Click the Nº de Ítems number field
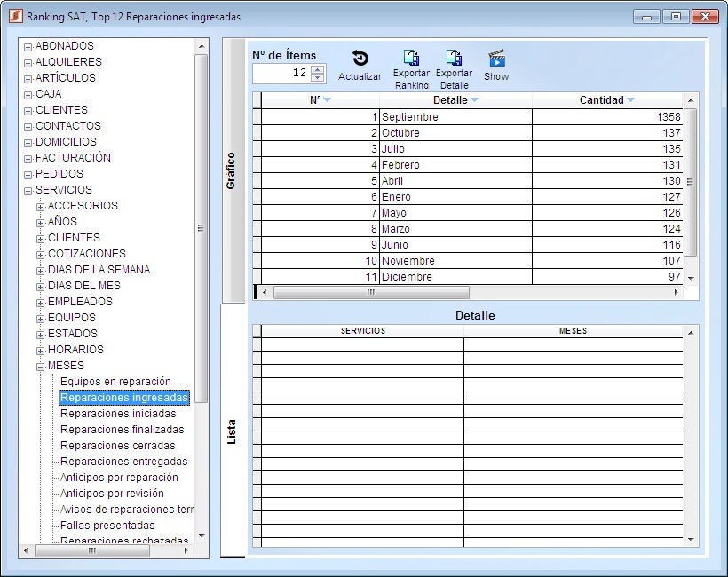This screenshot has height=577, width=728. tap(281, 74)
